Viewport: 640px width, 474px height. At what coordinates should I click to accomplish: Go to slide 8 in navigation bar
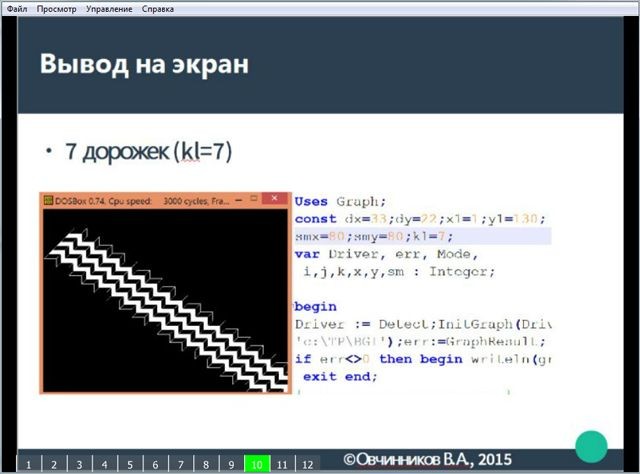pos(206,464)
